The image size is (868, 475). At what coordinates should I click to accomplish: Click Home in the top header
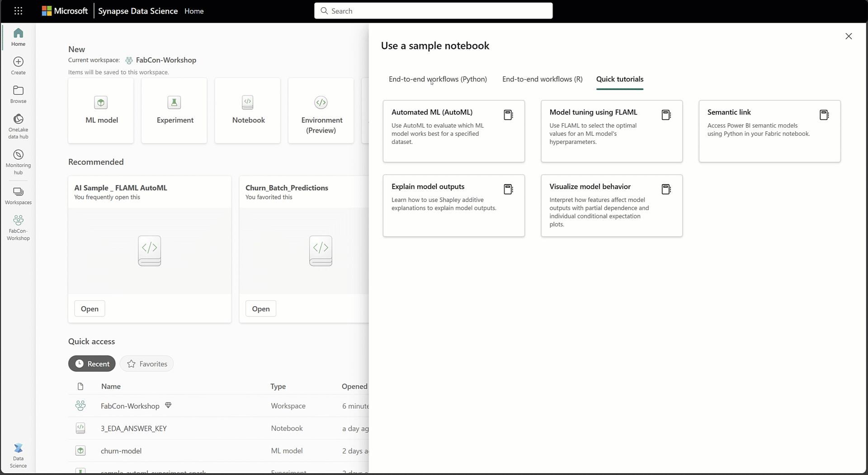[x=194, y=11]
